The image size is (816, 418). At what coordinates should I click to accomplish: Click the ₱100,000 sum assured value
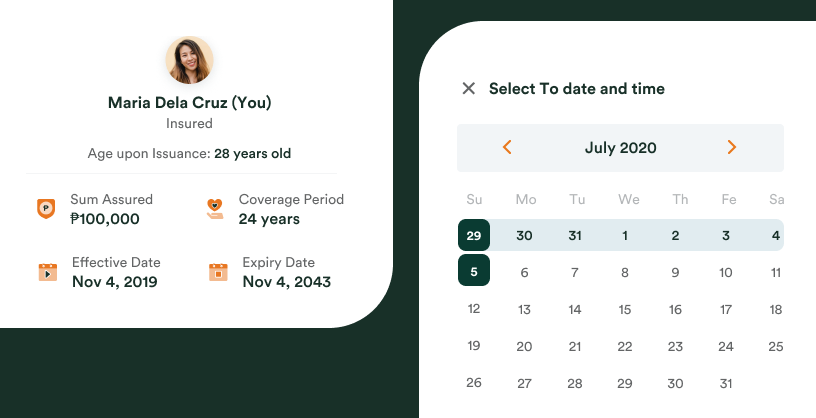[105, 219]
